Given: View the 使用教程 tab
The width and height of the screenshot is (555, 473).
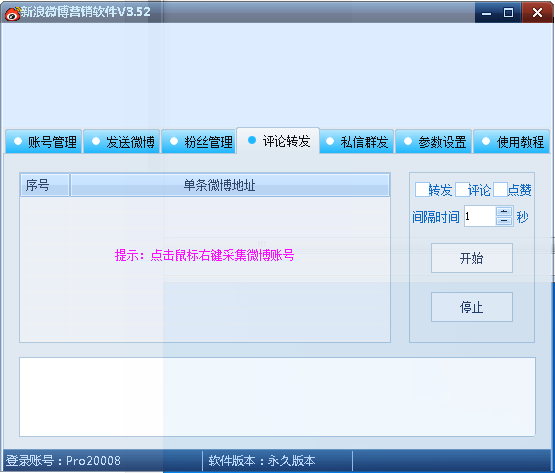Looking at the screenshot, I should click(511, 142).
